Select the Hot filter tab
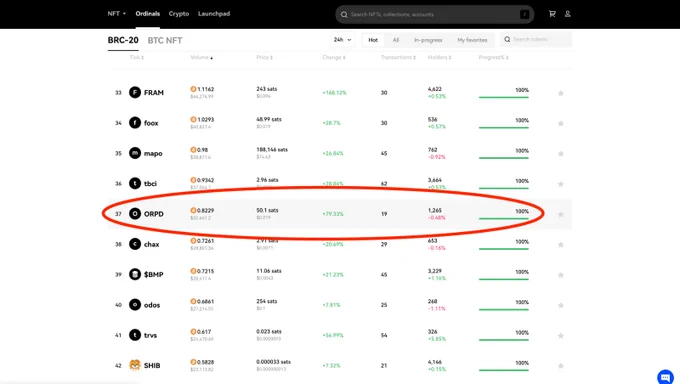The width and height of the screenshot is (680, 384). (373, 40)
